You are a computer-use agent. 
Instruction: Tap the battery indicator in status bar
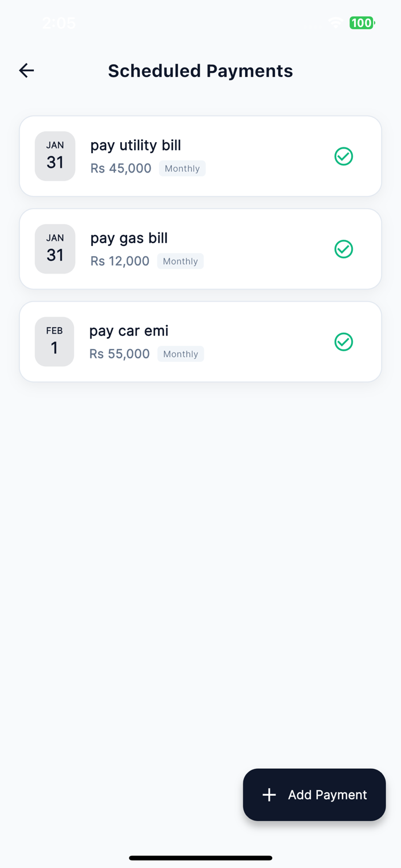coord(362,23)
